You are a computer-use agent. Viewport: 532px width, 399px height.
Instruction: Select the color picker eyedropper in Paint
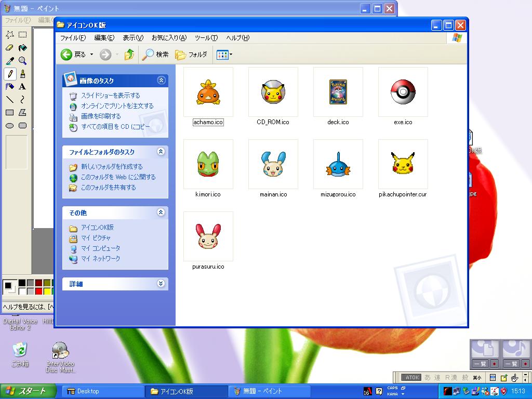pyautogui.click(x=10, y=61)
